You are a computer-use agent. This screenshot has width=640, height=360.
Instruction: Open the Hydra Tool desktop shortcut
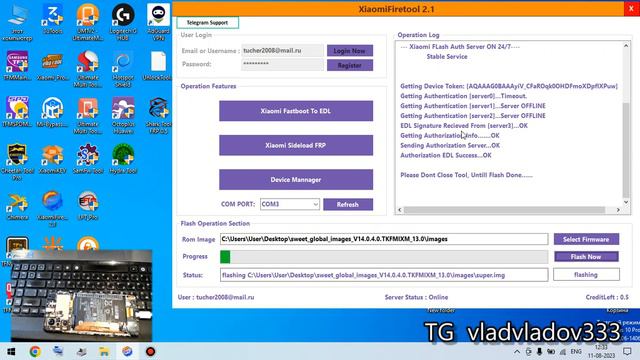123,158
